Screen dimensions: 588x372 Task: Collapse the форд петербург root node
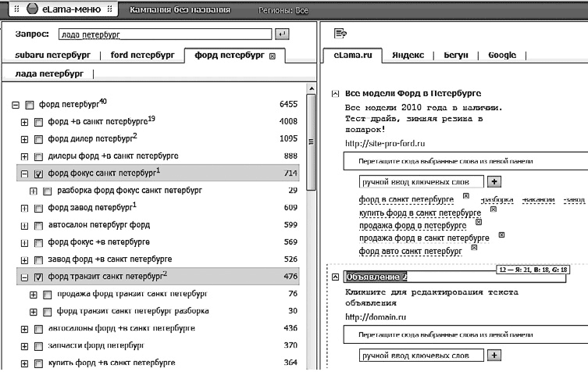pos(16,105)
